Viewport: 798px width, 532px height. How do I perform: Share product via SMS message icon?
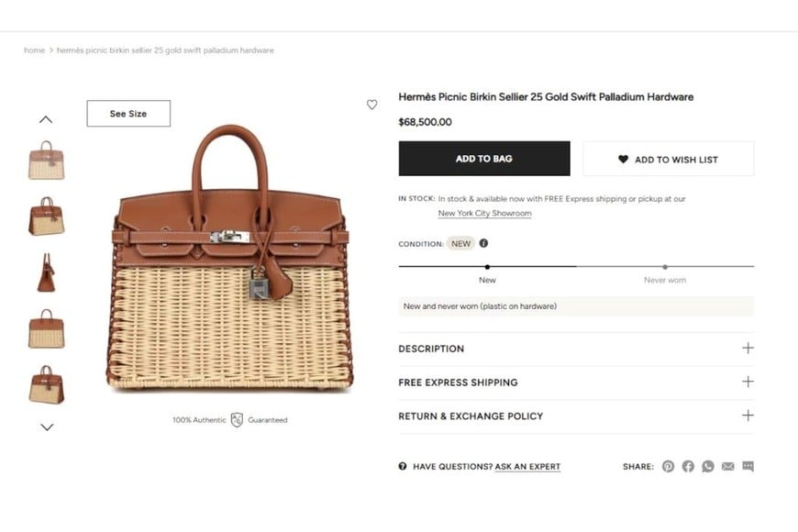[748, 466]
